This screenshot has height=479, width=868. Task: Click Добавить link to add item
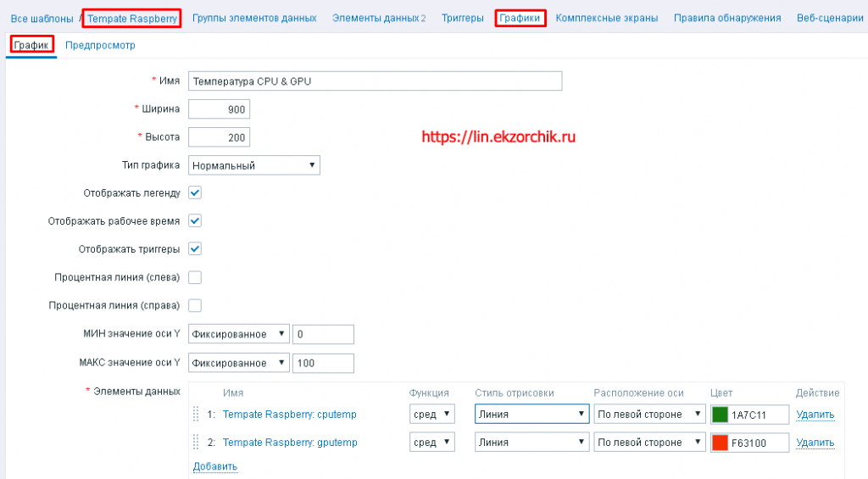(x=214, y=466)
